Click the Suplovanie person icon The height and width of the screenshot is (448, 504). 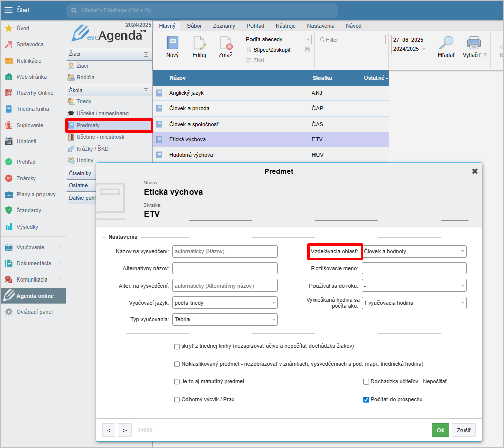click(x=9, y=125)
